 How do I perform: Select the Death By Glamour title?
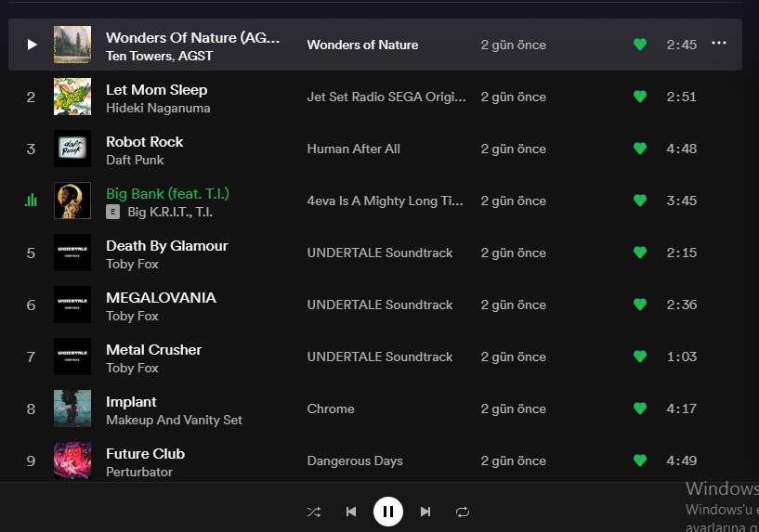click(x=167, y=246)
